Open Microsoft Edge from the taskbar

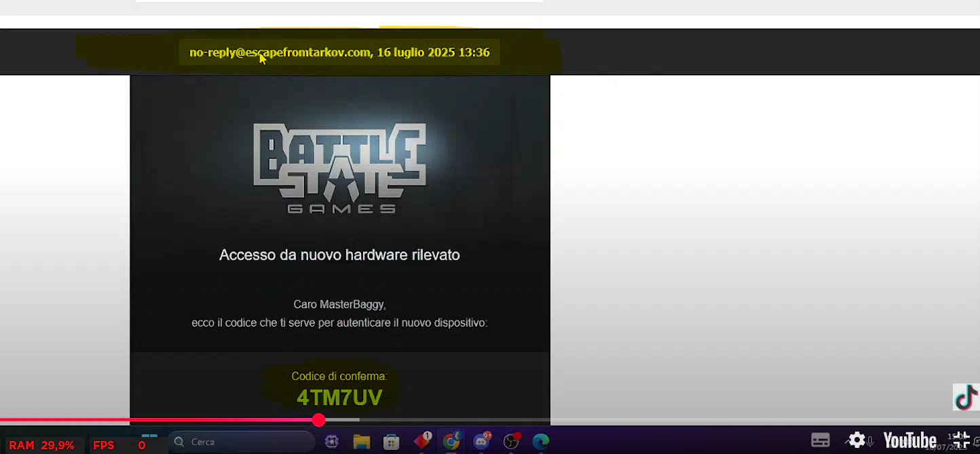pos(541,442)
